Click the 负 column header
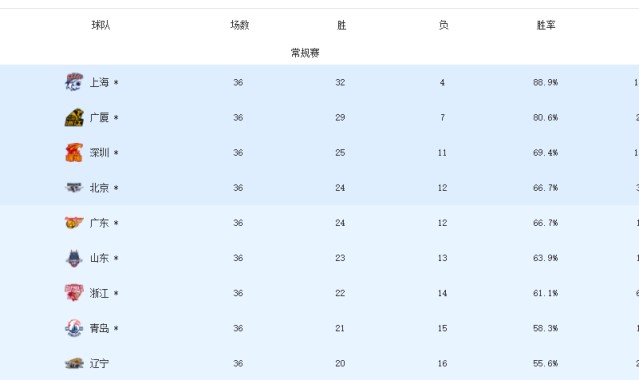 (443, 25)
